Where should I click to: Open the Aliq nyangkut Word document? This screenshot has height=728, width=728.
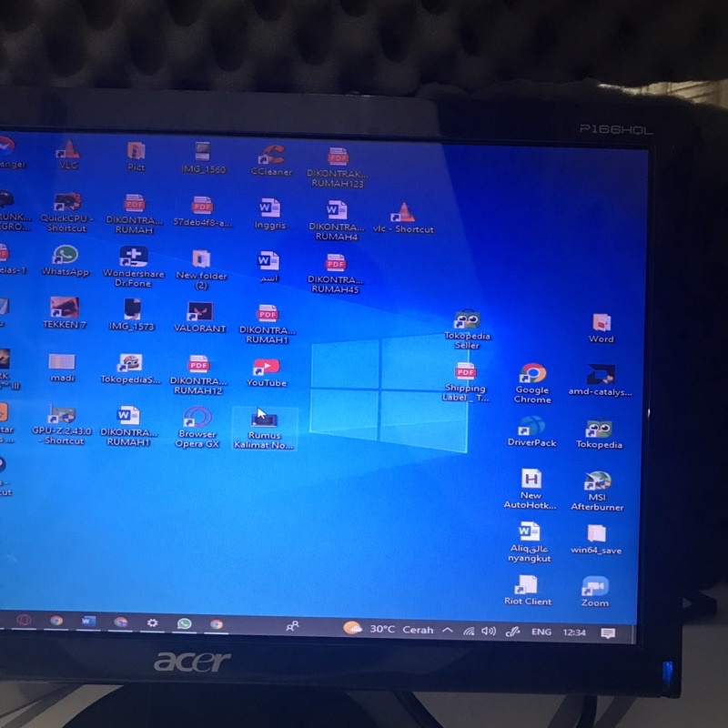tap(529, 542)
